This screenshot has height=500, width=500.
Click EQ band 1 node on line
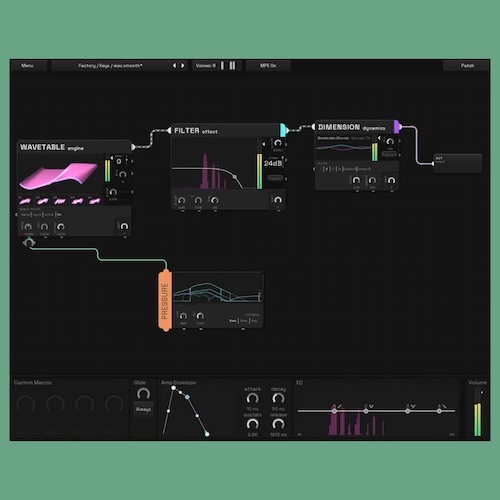[334, 411]
